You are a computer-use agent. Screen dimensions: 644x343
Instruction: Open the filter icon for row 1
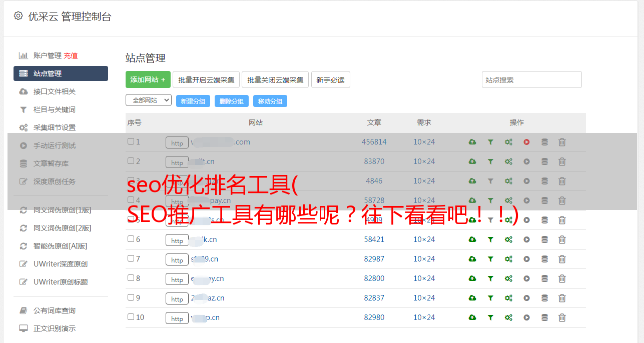(x=490, y=142)
